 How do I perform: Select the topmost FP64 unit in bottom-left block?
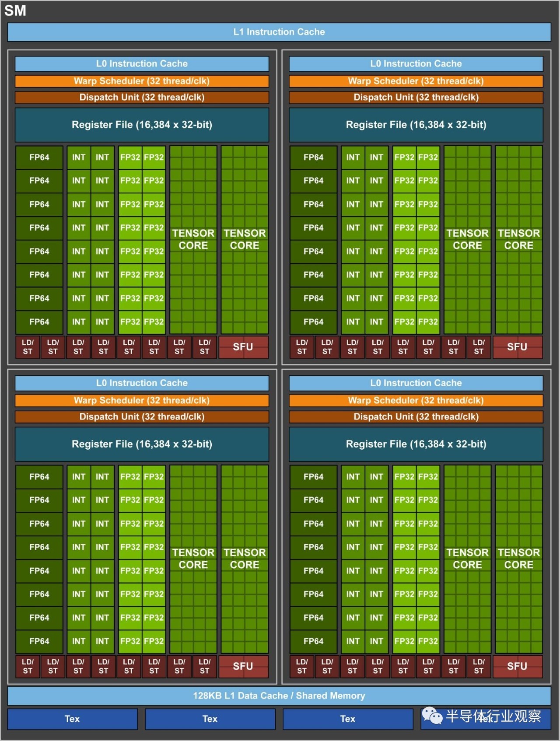click(x=39, y=477)
